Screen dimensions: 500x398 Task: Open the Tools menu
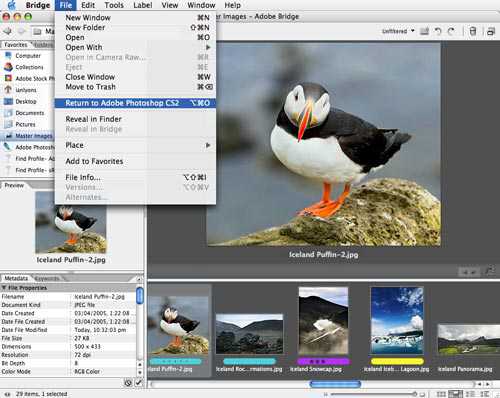click(x=114, y=5)
